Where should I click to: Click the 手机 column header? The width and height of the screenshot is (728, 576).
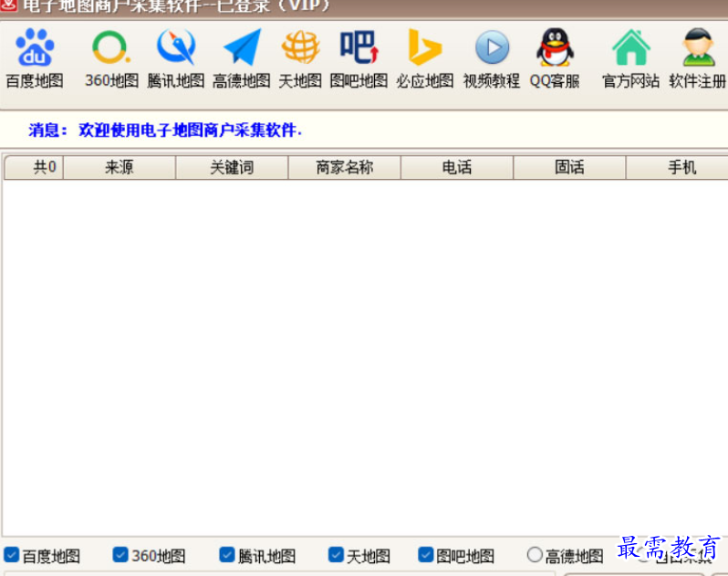pyautogui.click(x=678, y=167)
